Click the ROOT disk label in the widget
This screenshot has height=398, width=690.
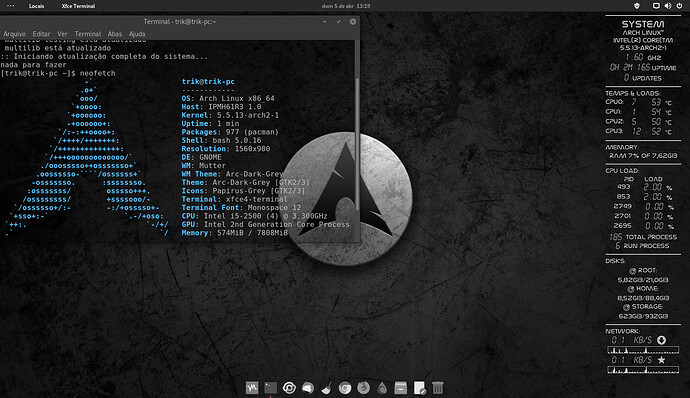(x=643, y=270)
